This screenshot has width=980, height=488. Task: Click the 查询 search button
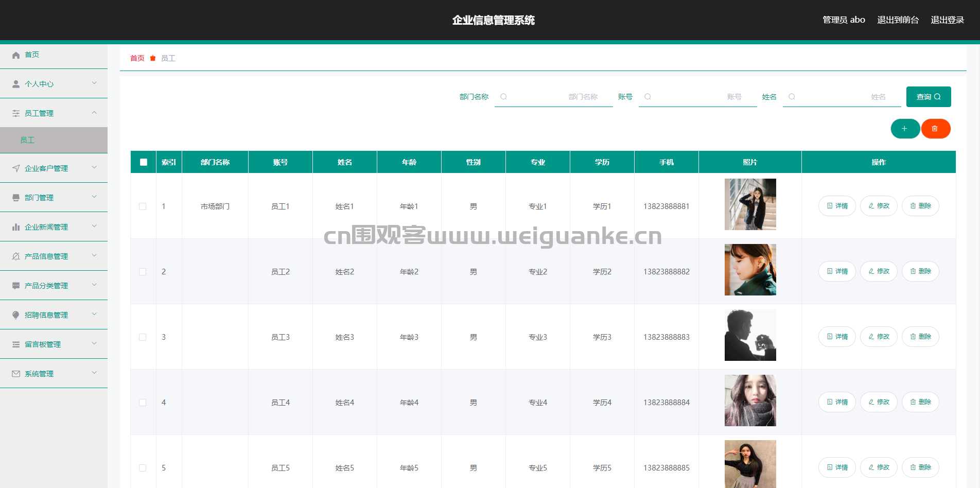point(929,97)
